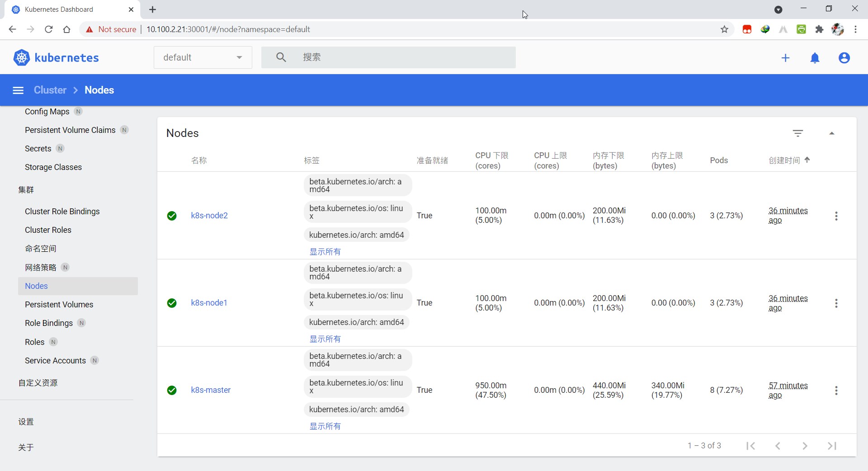Select Nodes in sidebar
The width and height of the screenshot is (868, 471).
coord(78,286)
